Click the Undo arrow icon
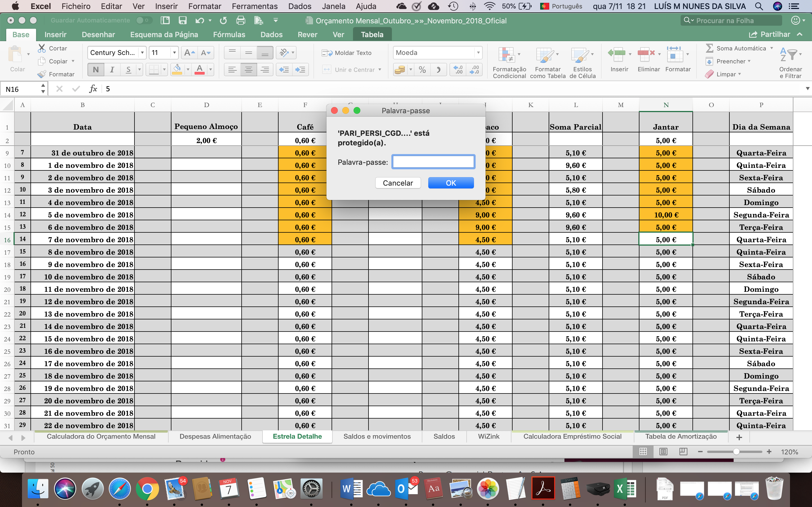The image size is (812, 507). click(x=199, y=21)
